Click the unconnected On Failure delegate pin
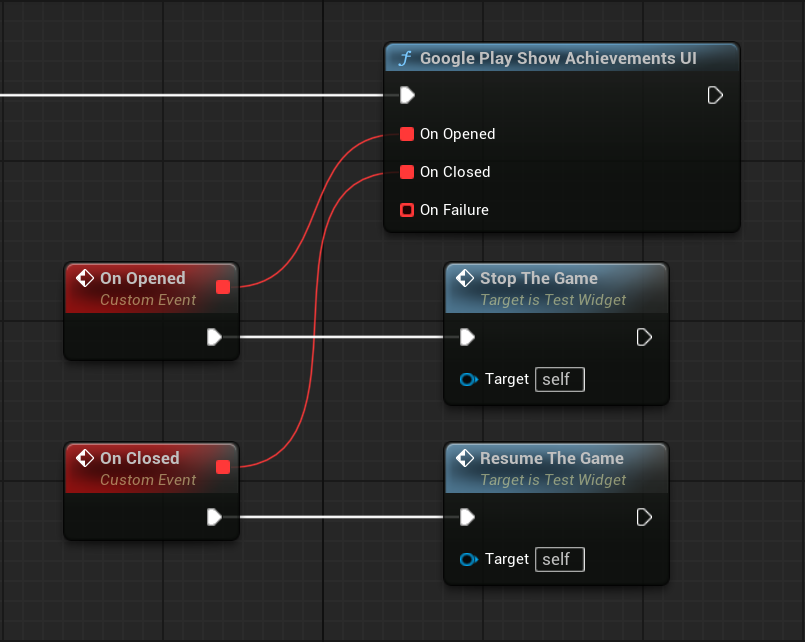This screenshot has width=805, height=642. tap(407, 210)
